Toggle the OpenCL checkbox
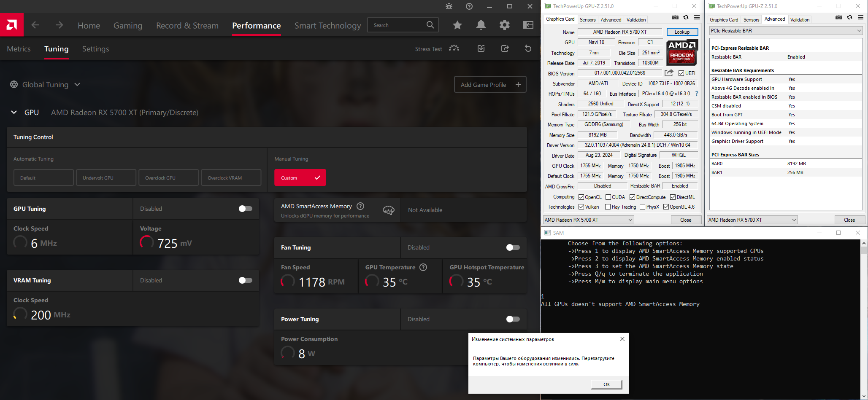The width and height of the screenshot is (868, 400). tap(581, 197)
